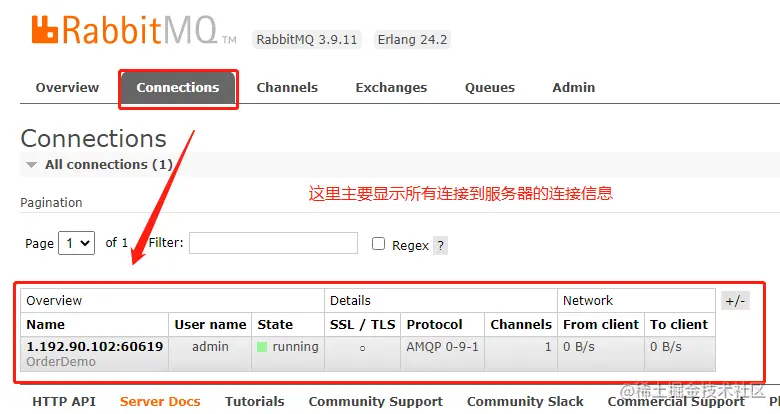This screenshot has height=414, width=780.
Task: Sort by the From client column
Action: click(600, 324)
